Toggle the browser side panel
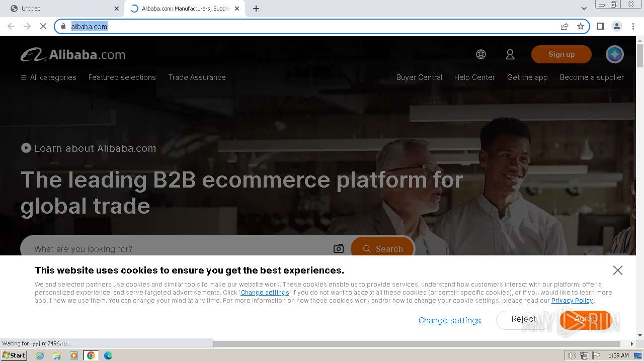Image resolution: width=644 pixels, height=362 pixels. click(601, 26)
